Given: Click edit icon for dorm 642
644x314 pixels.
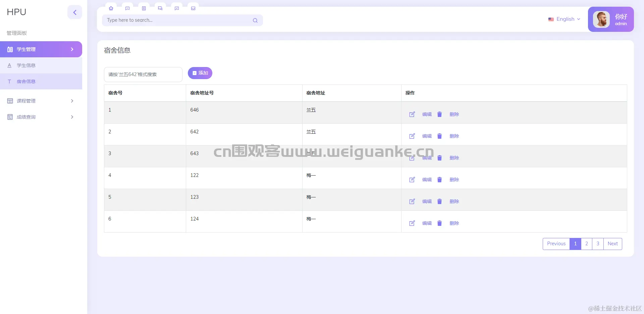Looking at the screenshot, I should pos(412,136).
